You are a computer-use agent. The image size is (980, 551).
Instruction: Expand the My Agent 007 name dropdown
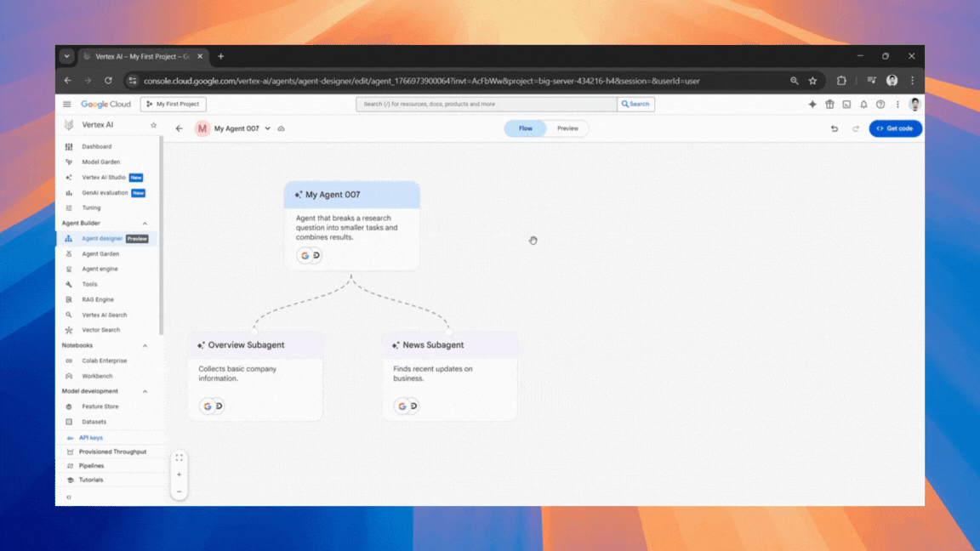click(x=270, y=128)
